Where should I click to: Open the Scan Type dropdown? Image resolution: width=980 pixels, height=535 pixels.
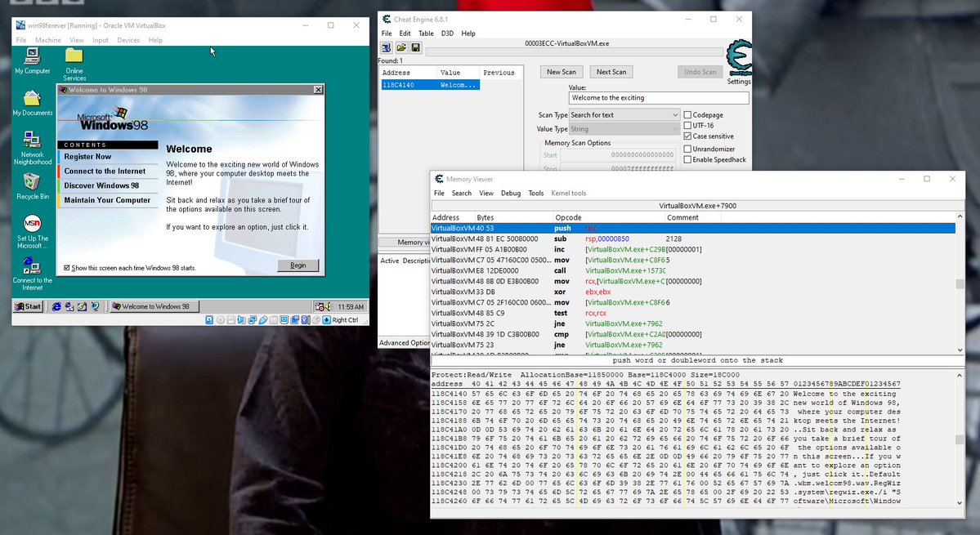coord(624,115)
